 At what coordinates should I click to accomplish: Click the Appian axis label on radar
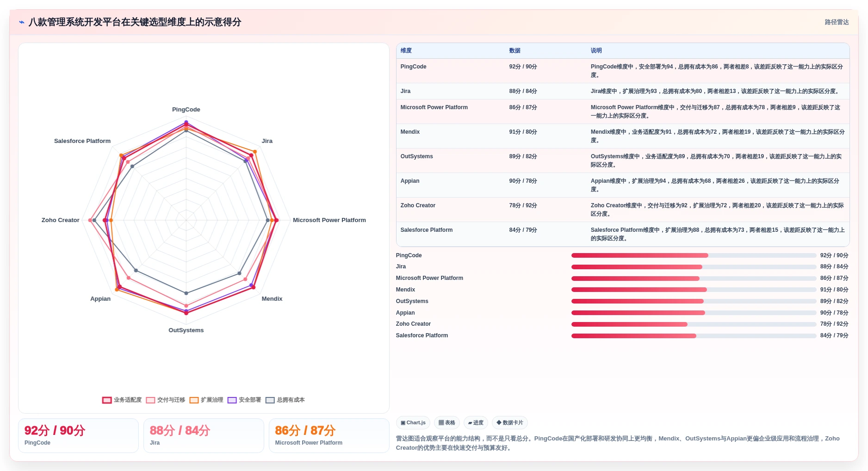point(100,299)
